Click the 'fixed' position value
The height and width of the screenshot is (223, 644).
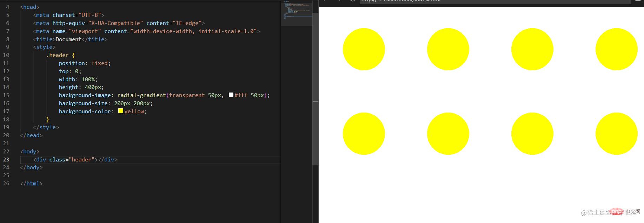99,63
